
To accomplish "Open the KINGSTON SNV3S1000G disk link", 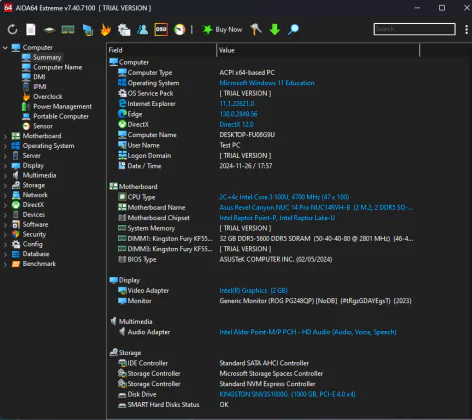I will point(287,394).
